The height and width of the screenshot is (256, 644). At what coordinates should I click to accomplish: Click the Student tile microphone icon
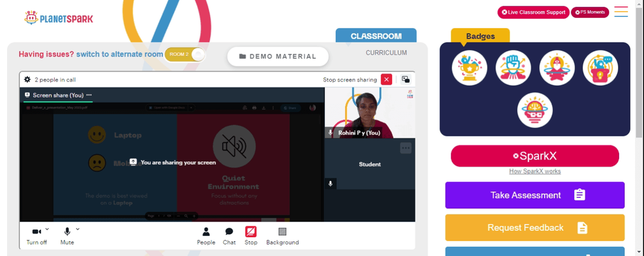[330, 184]
